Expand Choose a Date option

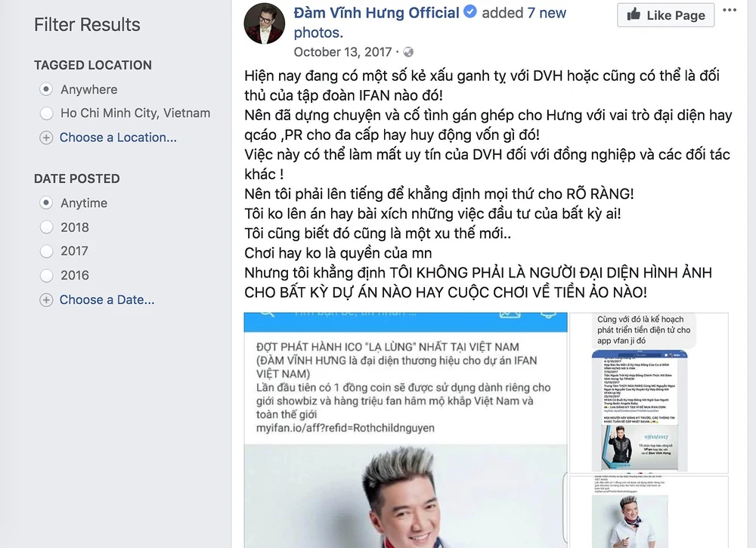tap(107, 300)
